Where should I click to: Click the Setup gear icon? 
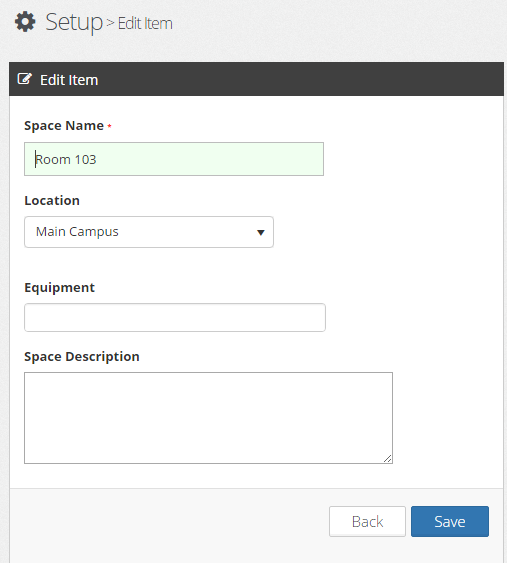click(x=25, y=22)
